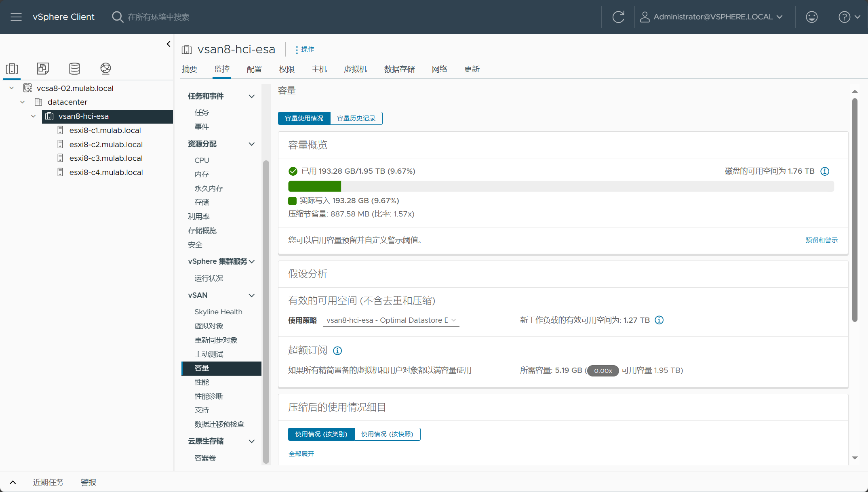Image resolution: width=868 pixels, height=492 pixels.
Task: Open the 使用策略 storage policy dropdown
Action: (391, 320)
